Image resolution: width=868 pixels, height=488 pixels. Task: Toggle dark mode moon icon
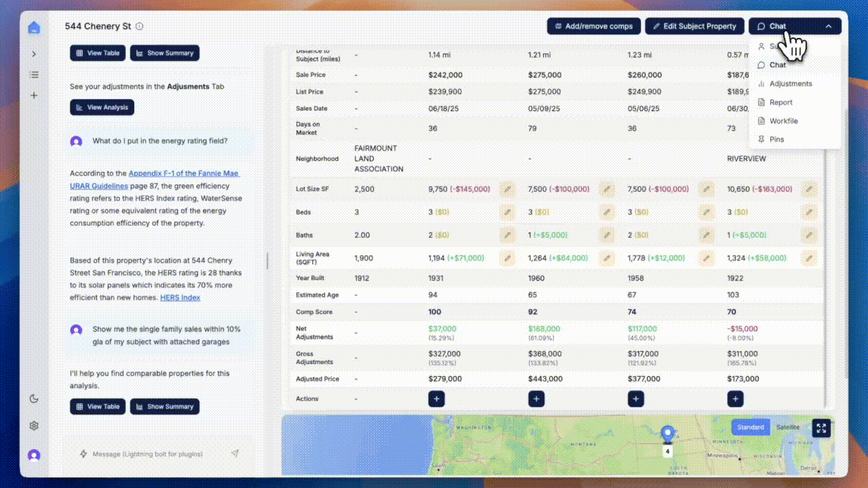coord(34,399)
